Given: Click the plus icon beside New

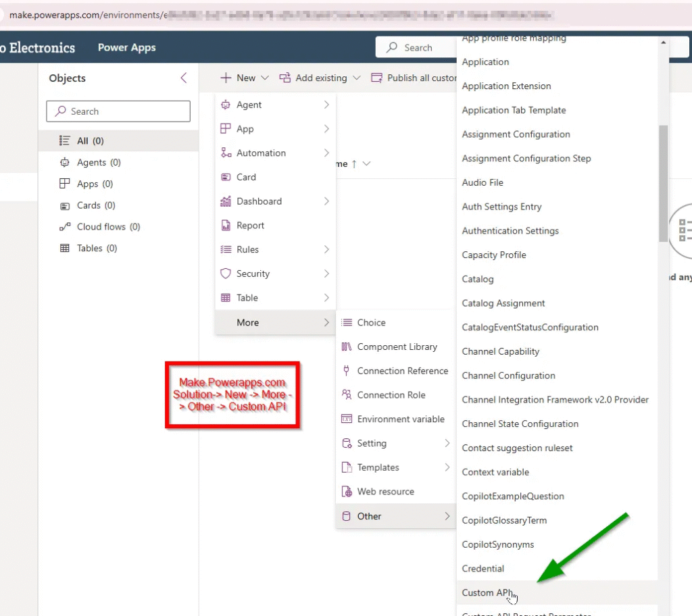Looking at the screenshot, I should tap(226, 78).
